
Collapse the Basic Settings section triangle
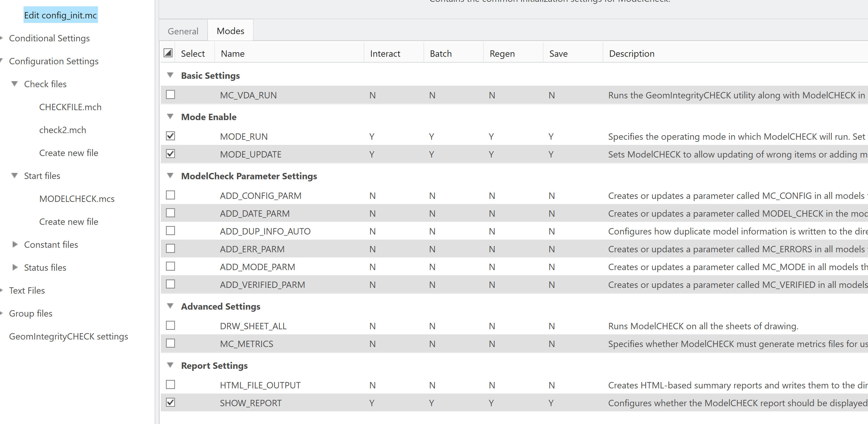(x=170, y=75)
